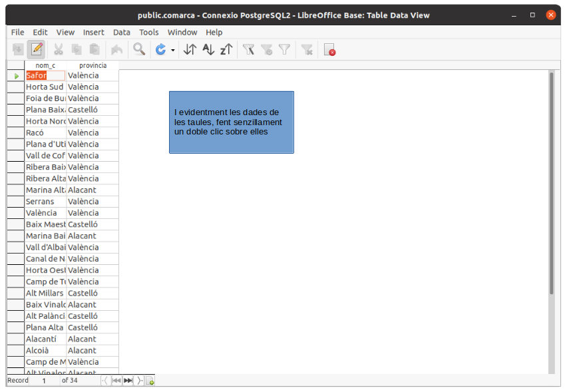Click the Horta Sud cell
Screen dimensions: 565x392
coord(45,87)
